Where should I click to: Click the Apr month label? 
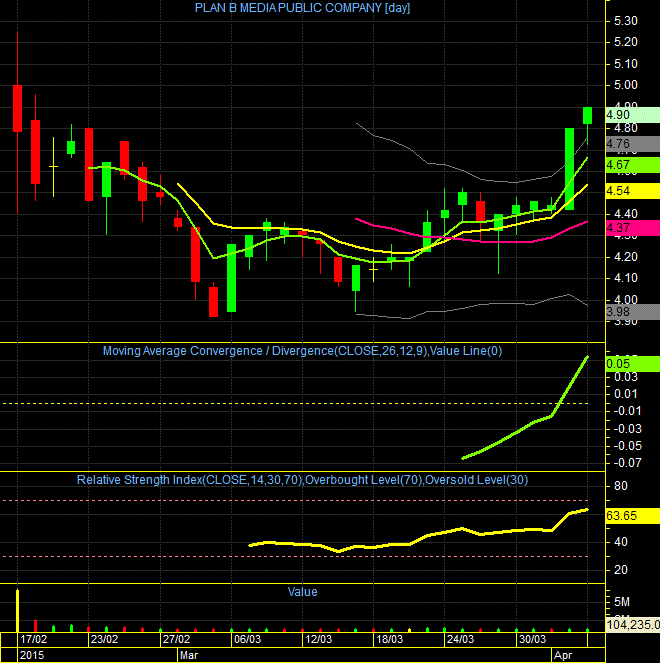(x=563, y=655)
